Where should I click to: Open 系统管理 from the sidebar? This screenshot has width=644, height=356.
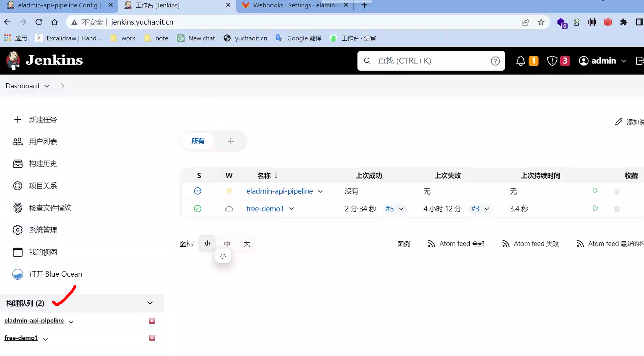pyautogui.click(x=43, y=230)
